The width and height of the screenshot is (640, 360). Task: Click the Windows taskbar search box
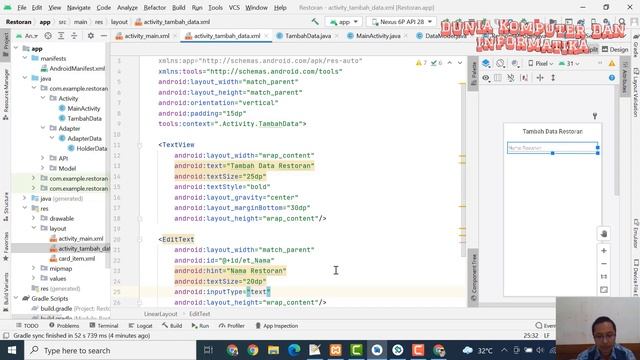point(110,350)
